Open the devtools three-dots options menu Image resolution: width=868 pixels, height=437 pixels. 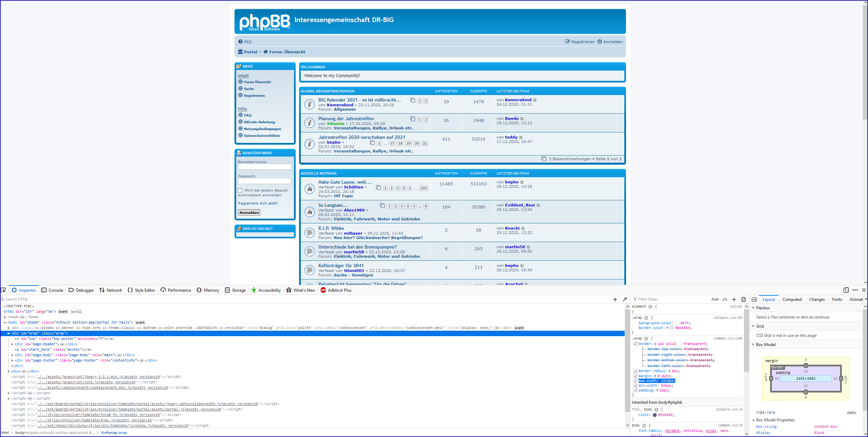pyautogui.click(x=855, y=290)
